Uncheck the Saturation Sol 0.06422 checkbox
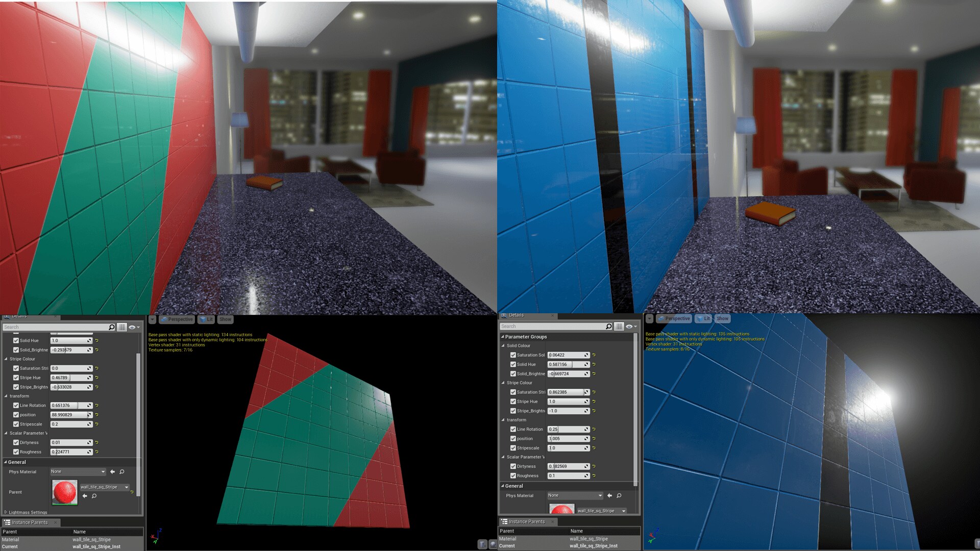This screenshot has width=980, height=551. point(513,355)
